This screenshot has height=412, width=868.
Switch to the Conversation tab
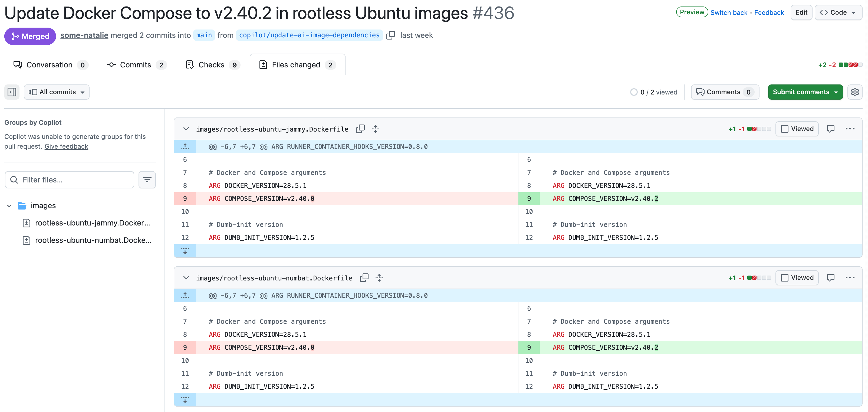[x=50, y=65]
